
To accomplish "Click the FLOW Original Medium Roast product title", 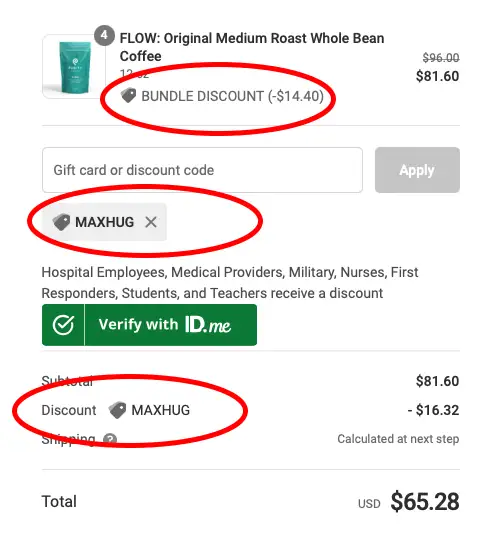I will [x=252, y=47].
